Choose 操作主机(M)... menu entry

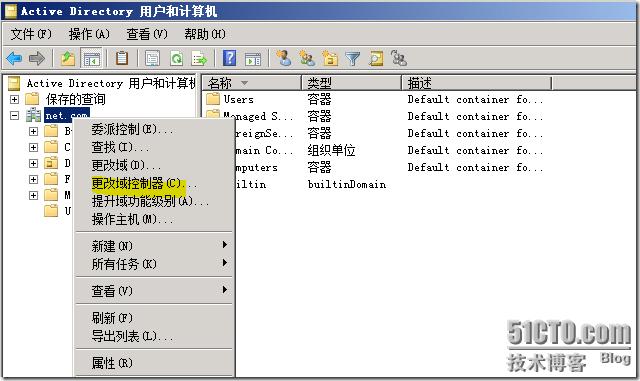[154, 219]
